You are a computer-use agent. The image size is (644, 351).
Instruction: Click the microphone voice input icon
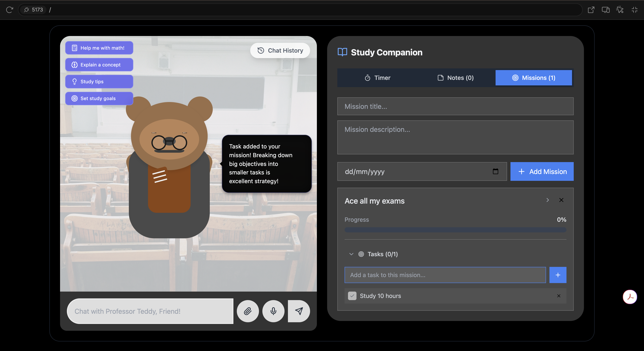pos(273,311)
